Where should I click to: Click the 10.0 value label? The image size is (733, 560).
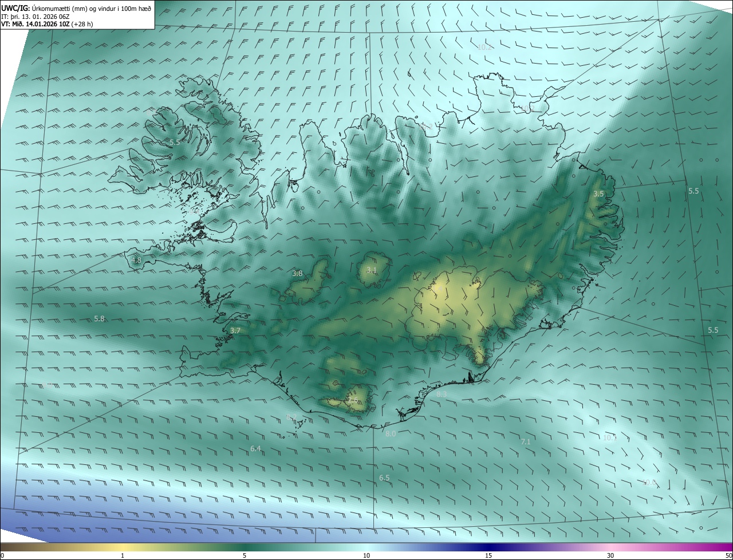pyautogui.click(x=649, y=483)
